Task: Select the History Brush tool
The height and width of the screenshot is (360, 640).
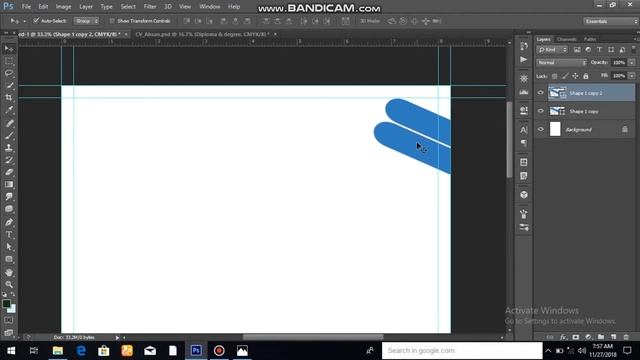Action: 9,160
